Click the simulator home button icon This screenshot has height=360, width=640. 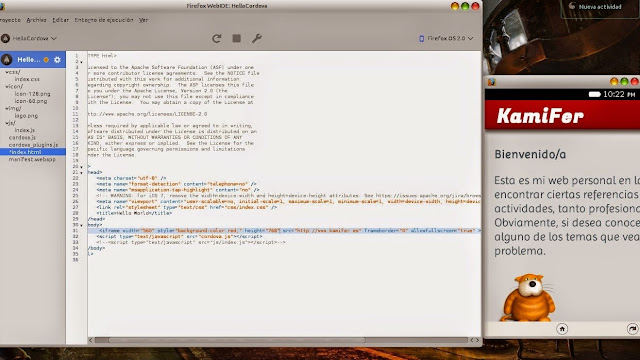tap(562, 329)
